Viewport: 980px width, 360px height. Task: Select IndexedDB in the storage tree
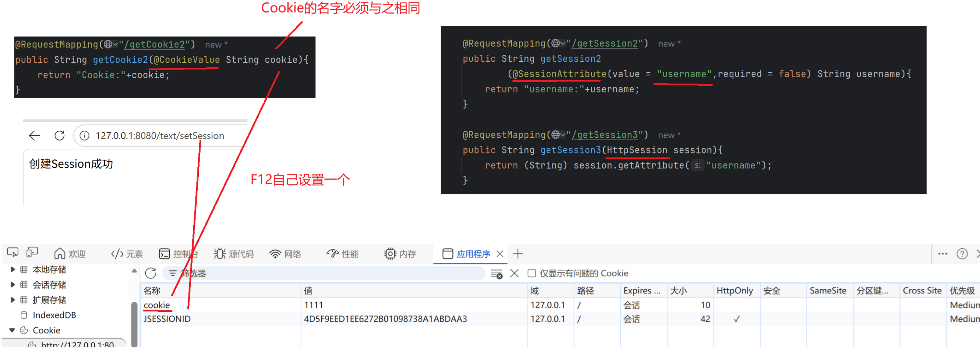pyautogui.click(x=54, y=315)
